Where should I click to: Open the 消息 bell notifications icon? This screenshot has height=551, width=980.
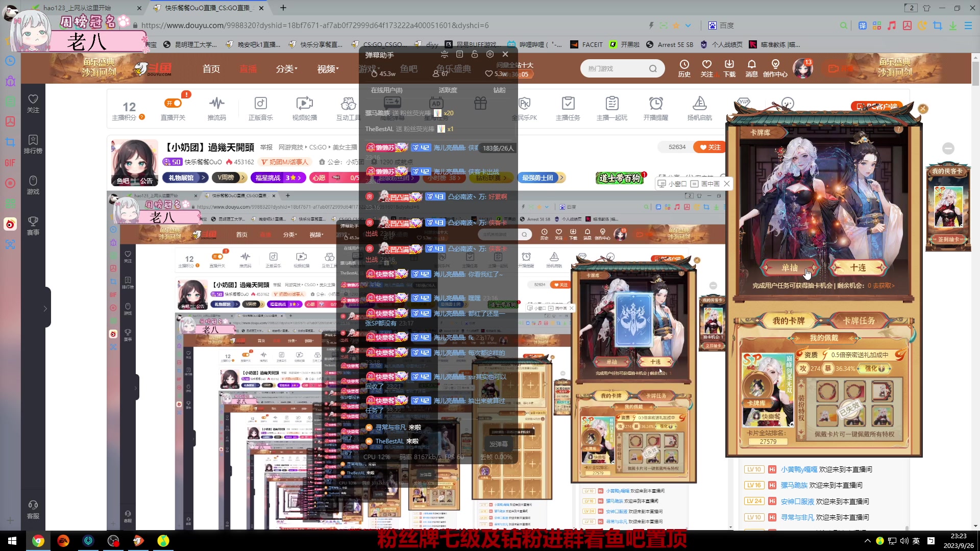pos(751,68)
